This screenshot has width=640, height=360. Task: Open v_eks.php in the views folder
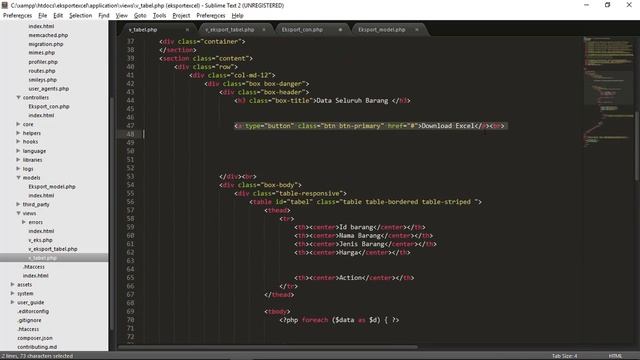pyautogui.click(x=40, y=240)
